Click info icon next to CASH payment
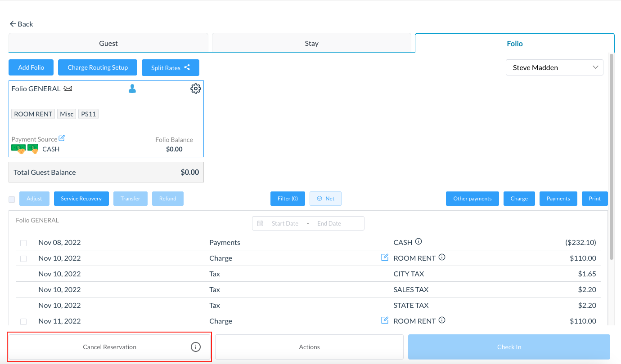This screenshot has height=364, width=621. click(418, 242)
